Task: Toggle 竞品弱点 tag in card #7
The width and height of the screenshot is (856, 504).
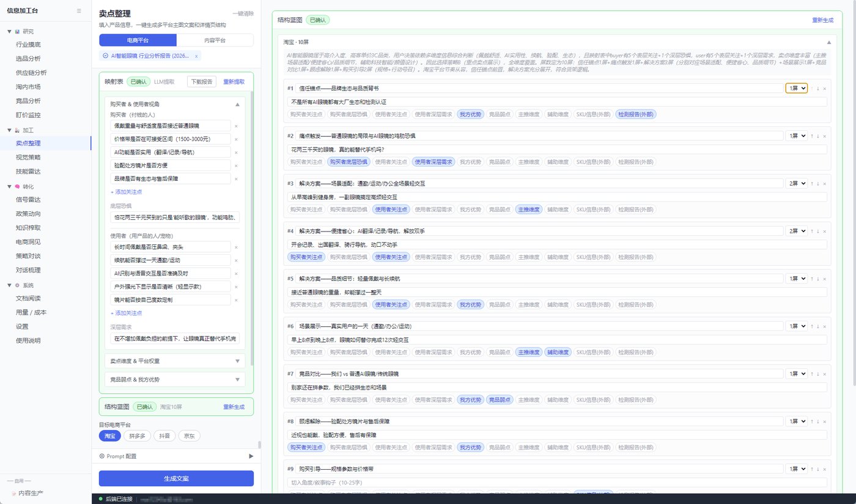Action: [500, 400]
